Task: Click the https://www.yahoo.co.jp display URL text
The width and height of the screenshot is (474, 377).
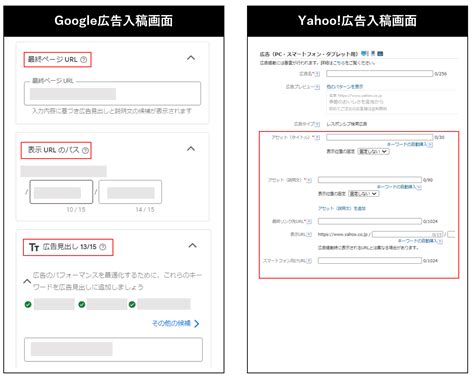Action: point(343,234)
